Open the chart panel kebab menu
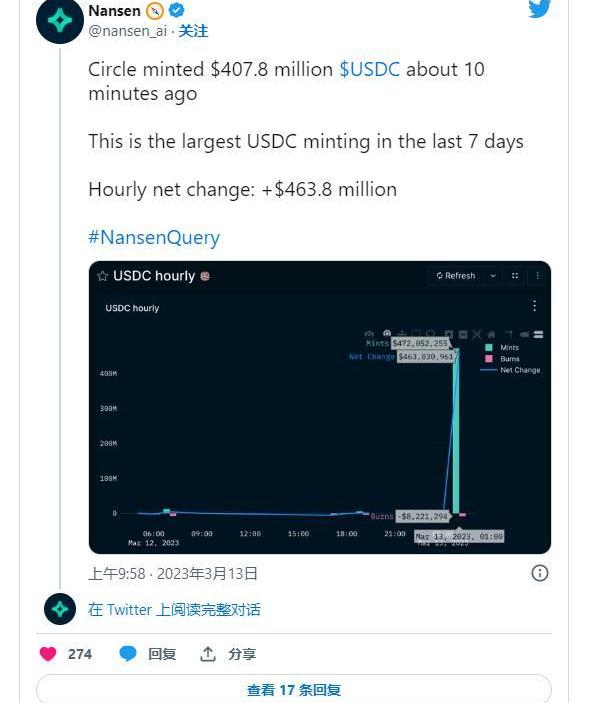597x703 pixels. [x=534, y=306]
